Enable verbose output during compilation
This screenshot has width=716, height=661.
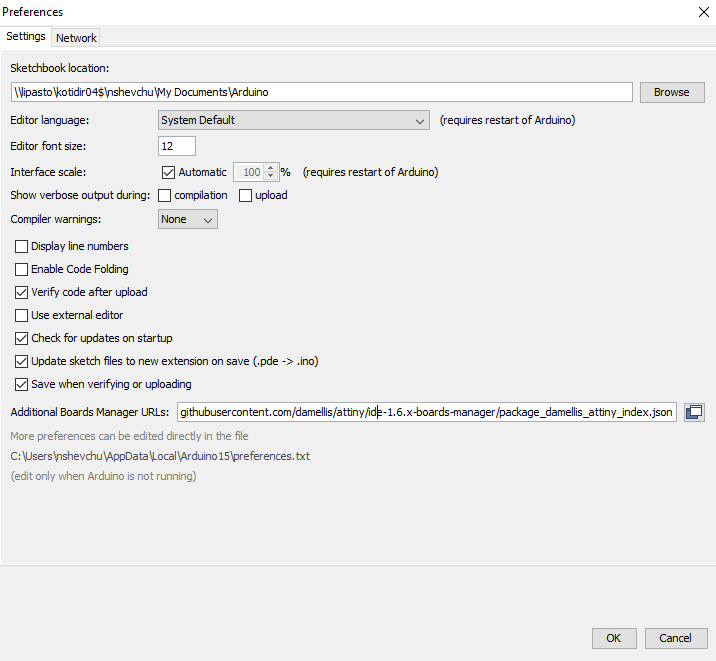click(164, 195)
